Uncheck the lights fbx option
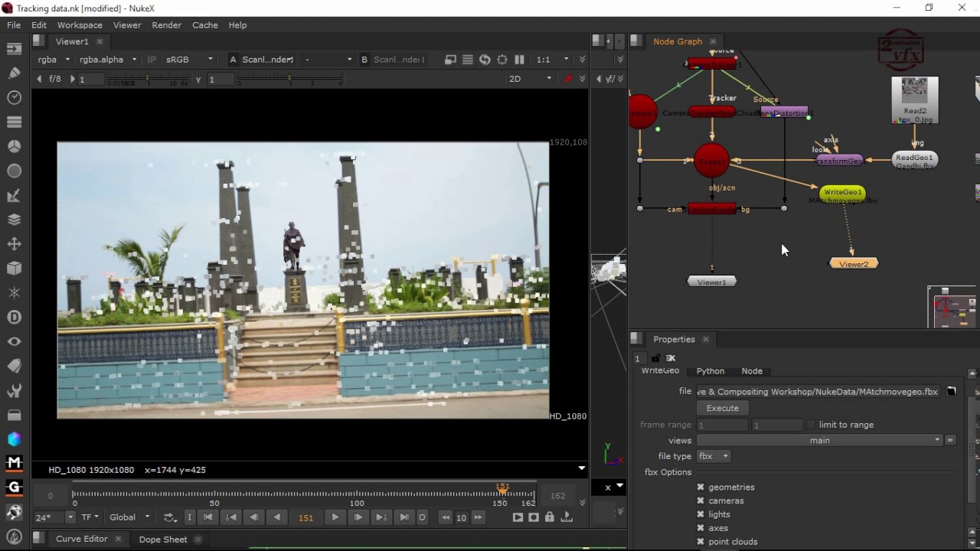980x551 pixels. point(701,514)
